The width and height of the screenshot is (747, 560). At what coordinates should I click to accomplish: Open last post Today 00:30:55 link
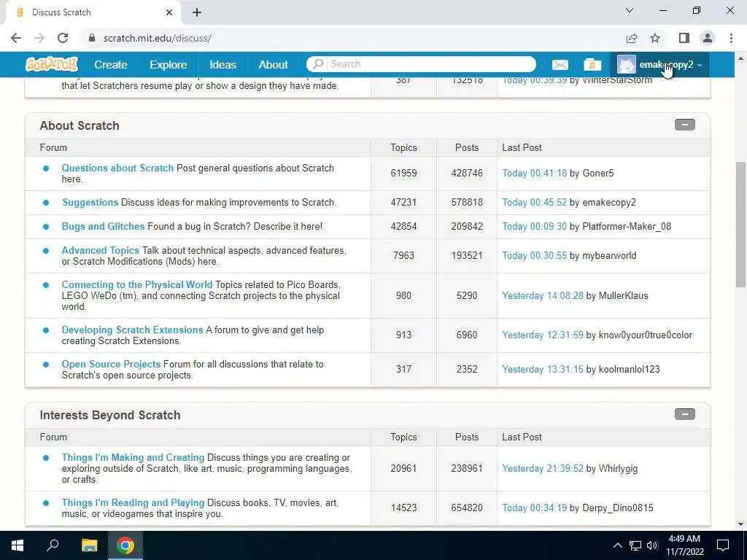pos(534,256)
